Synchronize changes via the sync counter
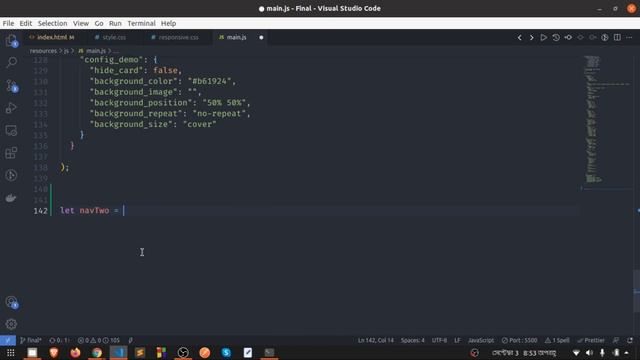The image size is (640, 360). point(60,340)
